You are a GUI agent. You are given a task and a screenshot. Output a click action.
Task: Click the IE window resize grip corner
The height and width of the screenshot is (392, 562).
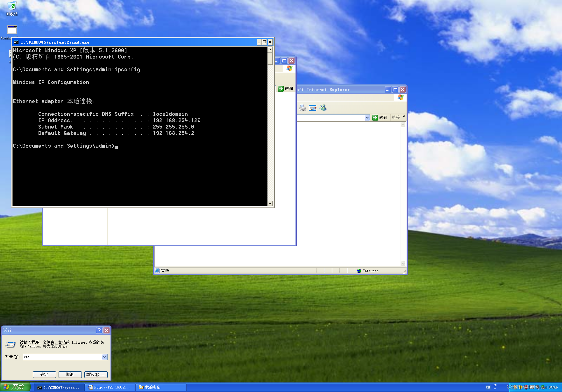click(404, 271)
